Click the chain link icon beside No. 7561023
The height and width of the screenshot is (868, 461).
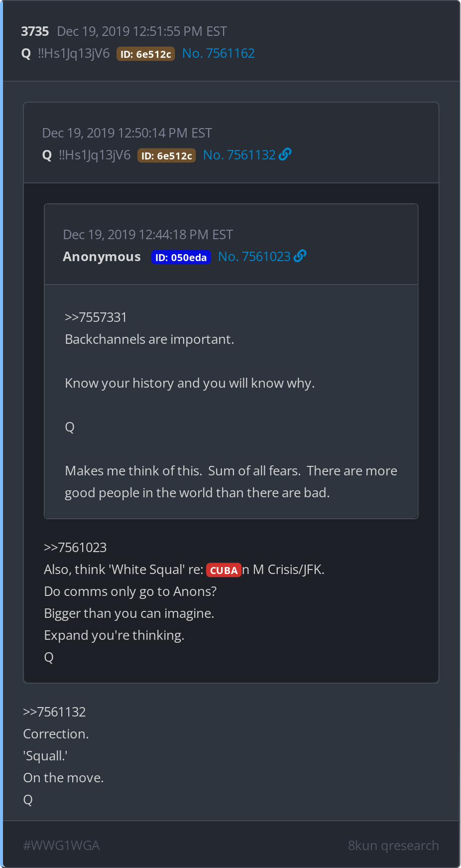tap(300, 256)
